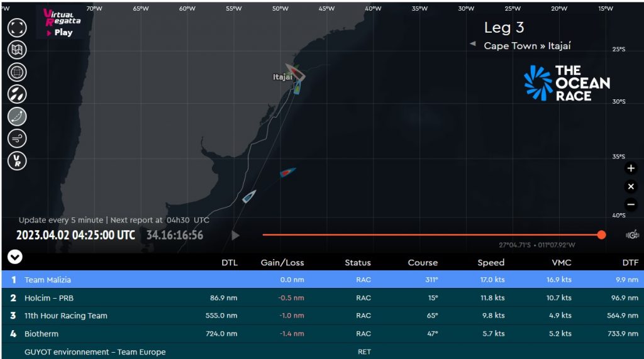Click the previous leg arrow beside Cape Town
Viewport: 644px width, 359px height.
(x=473, y=44)
